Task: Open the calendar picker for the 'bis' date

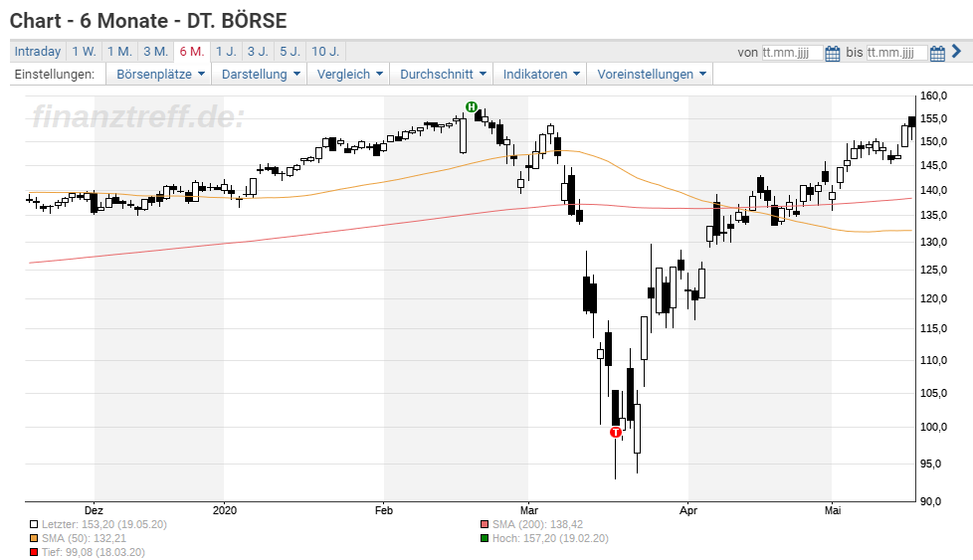Action: pos(937,54)
